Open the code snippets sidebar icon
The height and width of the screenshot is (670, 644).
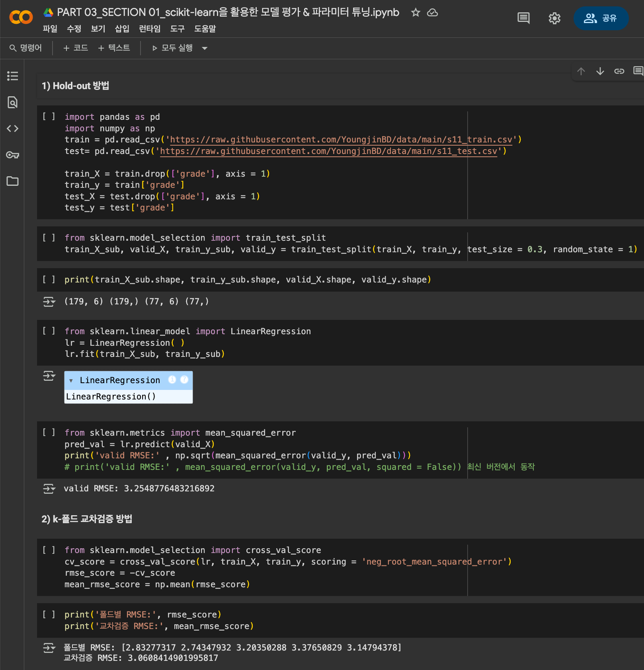(12, 129)
